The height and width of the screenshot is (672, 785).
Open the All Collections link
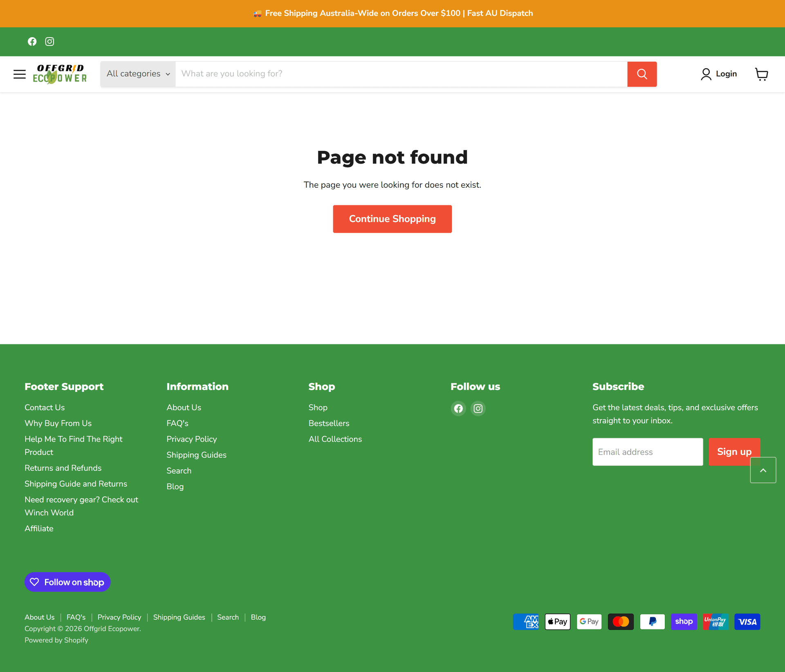pos(335,439)
